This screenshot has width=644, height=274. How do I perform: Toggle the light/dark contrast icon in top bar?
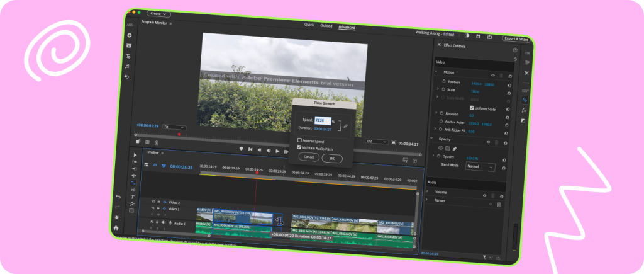(467, 35)
